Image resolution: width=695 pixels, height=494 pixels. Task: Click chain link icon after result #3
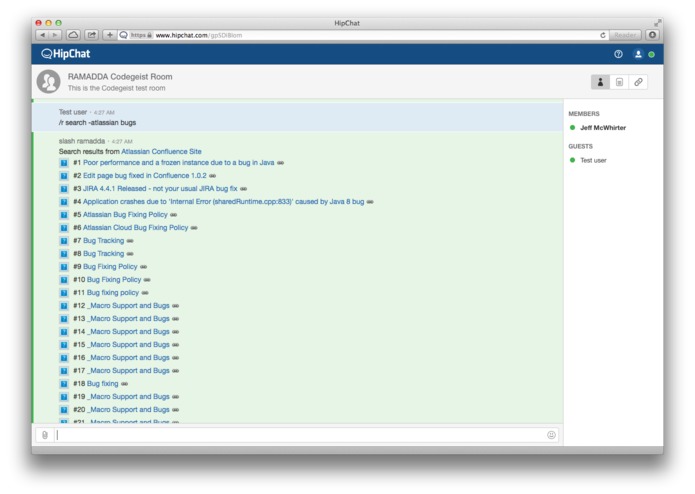(x=244, y=189)
